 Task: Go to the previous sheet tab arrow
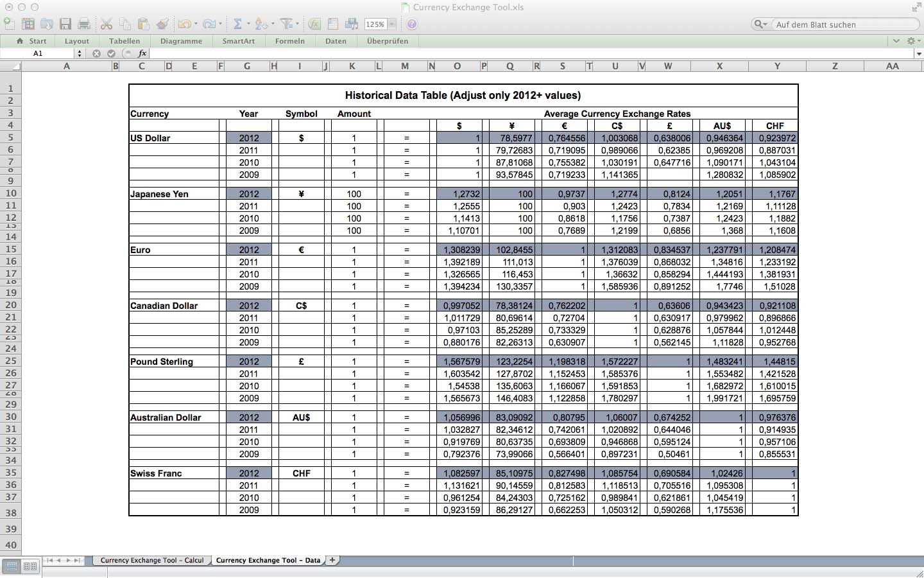59,560
